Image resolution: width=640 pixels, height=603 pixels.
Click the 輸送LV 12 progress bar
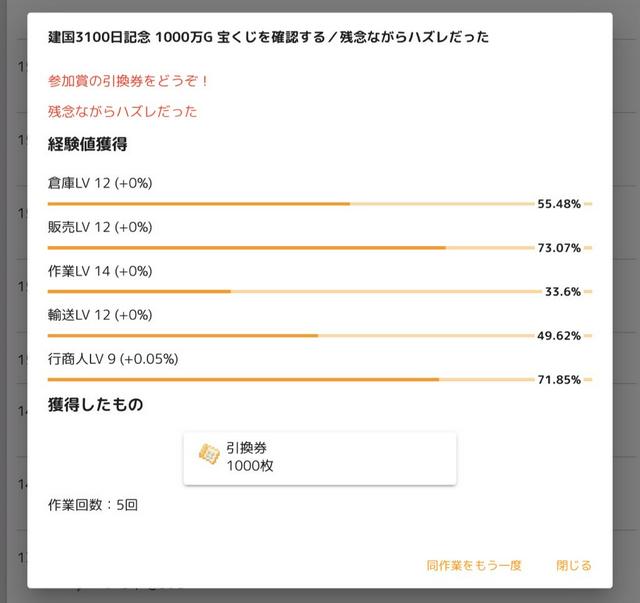coord(290,335)
